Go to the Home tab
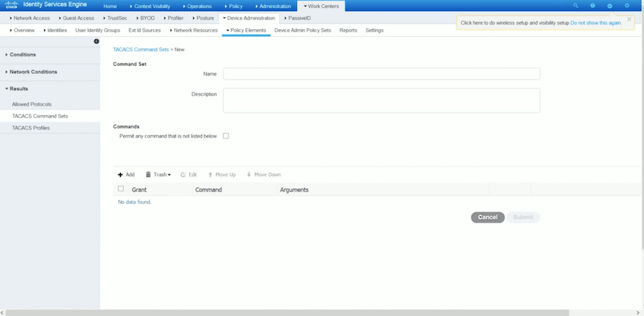This screenshot has width=644, height=316. [x=110, y=6]
